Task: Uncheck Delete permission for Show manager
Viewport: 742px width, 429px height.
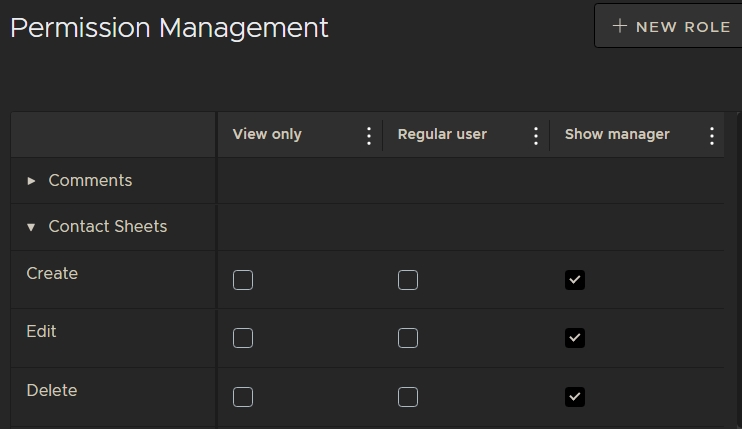Action: pyautogui.click(x=574, y=397)
